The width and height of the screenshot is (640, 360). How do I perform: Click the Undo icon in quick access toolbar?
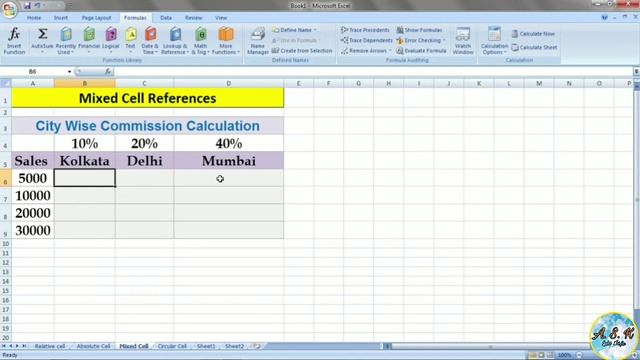click(38, 6)
